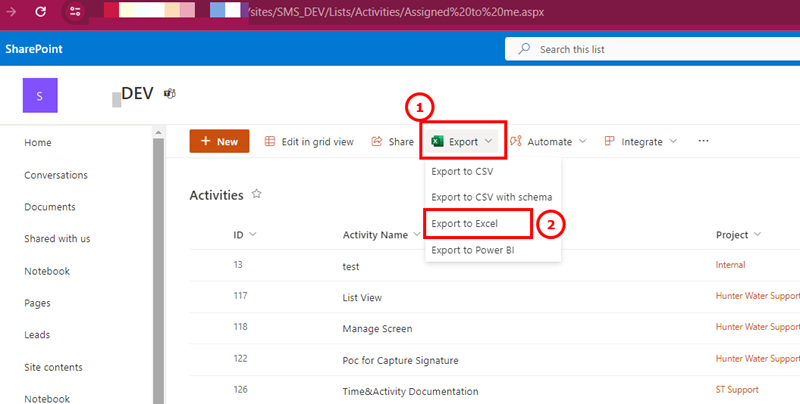Click ID value 126
Screen dimensions: 800x404
[x=240, y=390]
